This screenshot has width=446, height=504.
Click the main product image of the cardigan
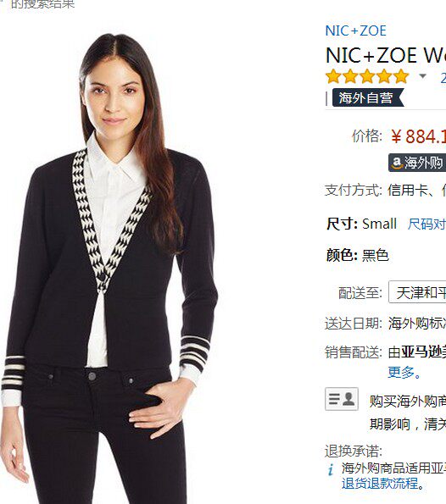coord(109,269)
